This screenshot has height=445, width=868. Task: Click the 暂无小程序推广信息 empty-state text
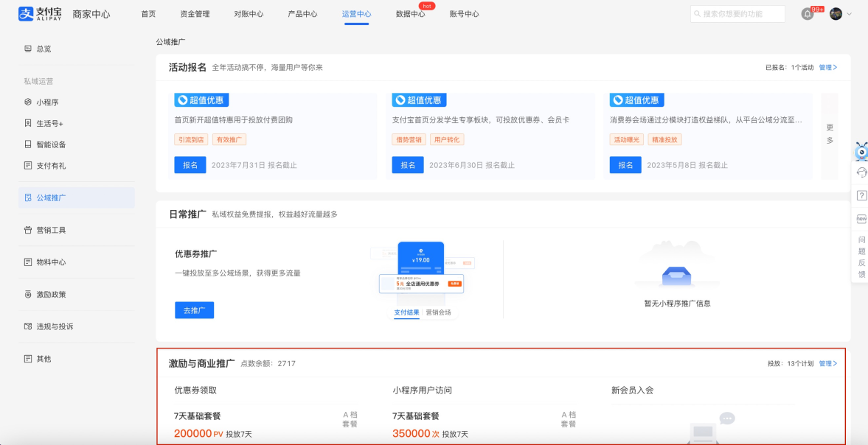coord(677,303)
